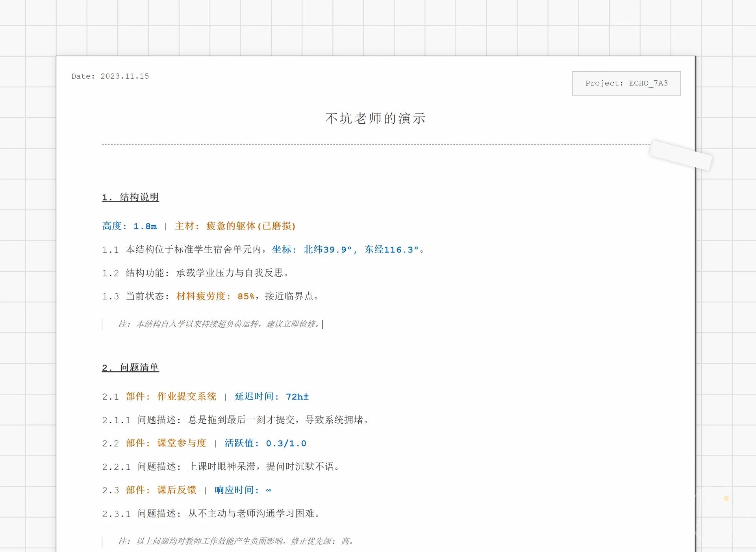
Task: Click the blue 高度: 1.8m text
Action: tap(130, 226)
